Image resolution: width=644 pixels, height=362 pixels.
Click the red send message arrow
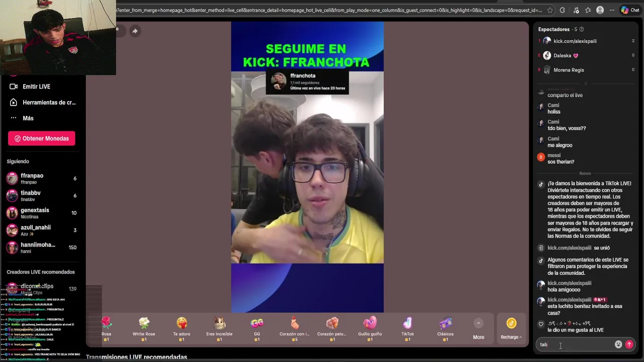click(x=629, y=344)
